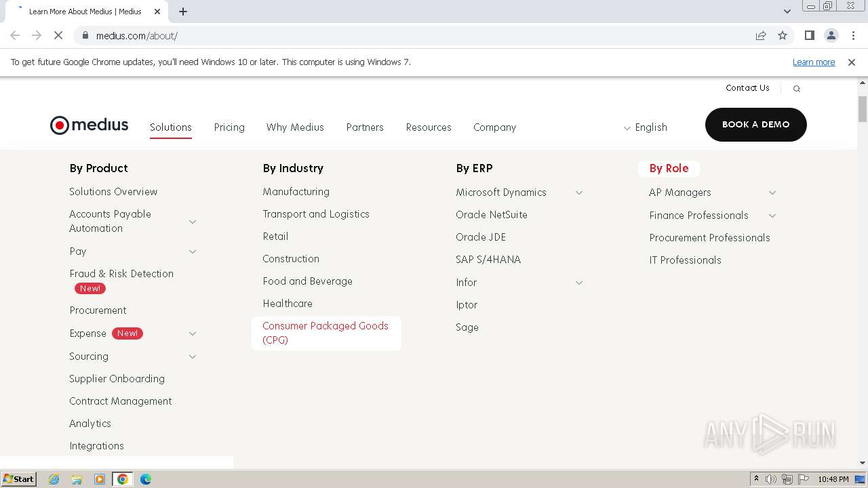Open the Integrations link
The height and width of the screenshot is (488, 868).
click(96, 446)
